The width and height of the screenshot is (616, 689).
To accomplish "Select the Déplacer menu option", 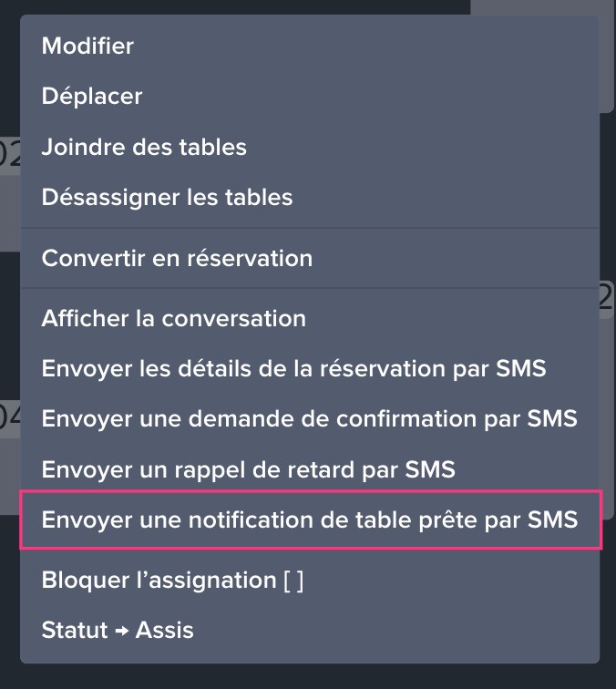I will click(92, 96).
